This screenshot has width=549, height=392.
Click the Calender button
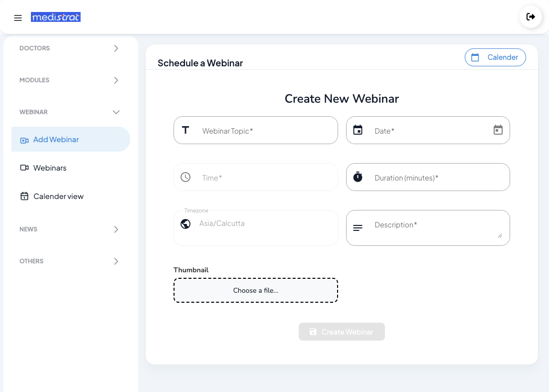click(495, 57)
